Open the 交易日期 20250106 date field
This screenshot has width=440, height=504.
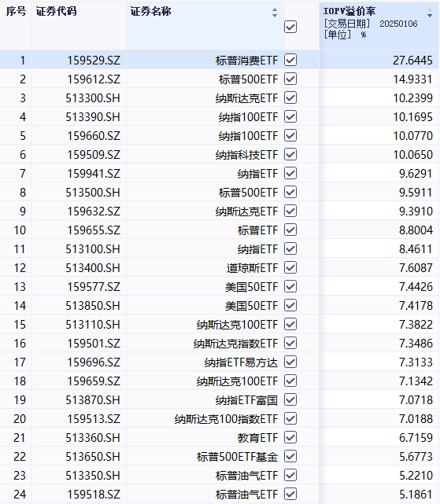click(x=371, y=24)
